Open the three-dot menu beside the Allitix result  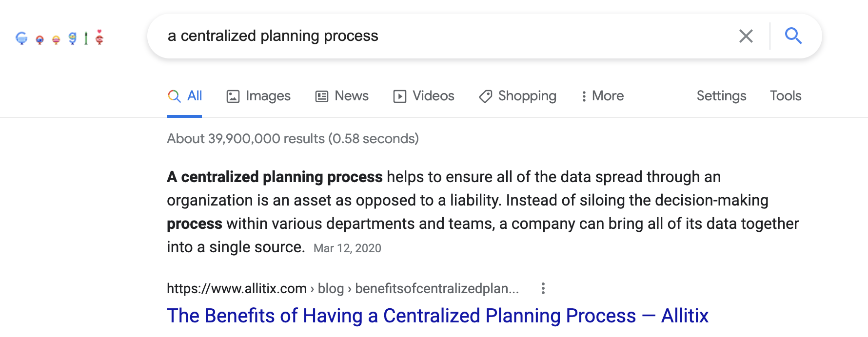pos(543,288)
